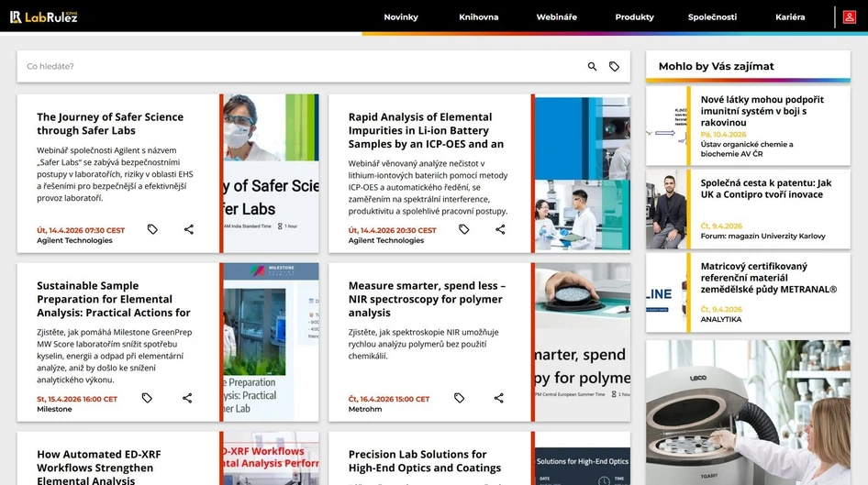Focus the 'Co hledáte?' search field
Viewport: 868px width, 485px height.
coord(294,67)
